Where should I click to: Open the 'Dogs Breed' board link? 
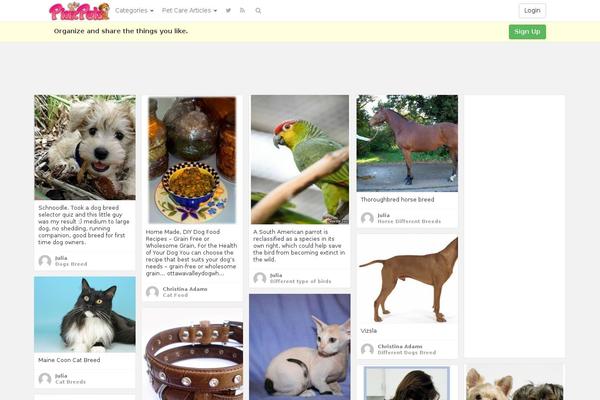71,264
